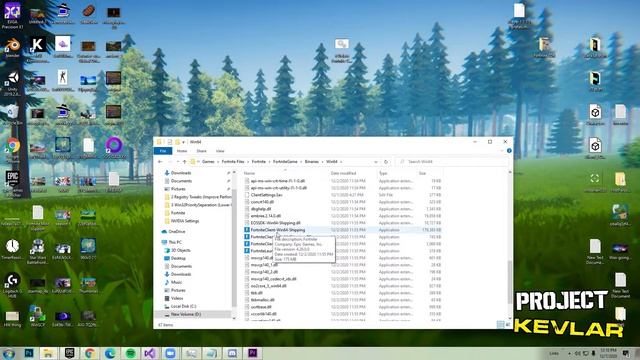Launch Google Chrome from the desktop
Image resolution: width=640 pixels, height=360 pixels.
pyautogui.click(x=12, y=149)
